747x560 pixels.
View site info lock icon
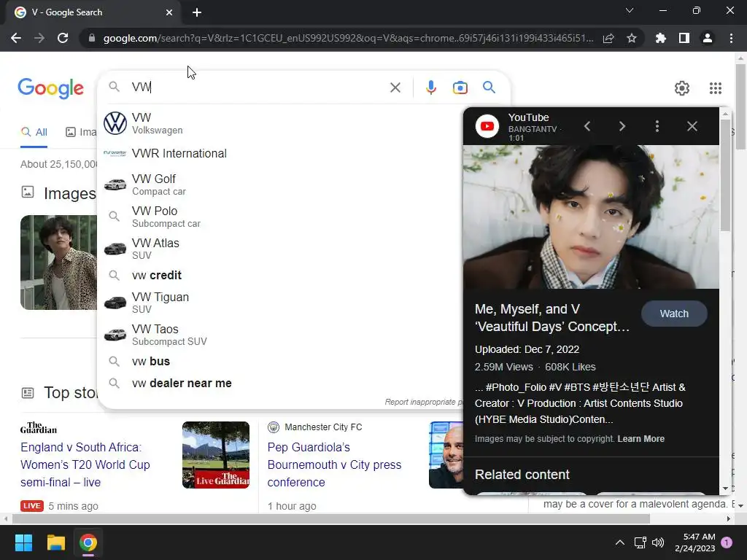(92, 38)
